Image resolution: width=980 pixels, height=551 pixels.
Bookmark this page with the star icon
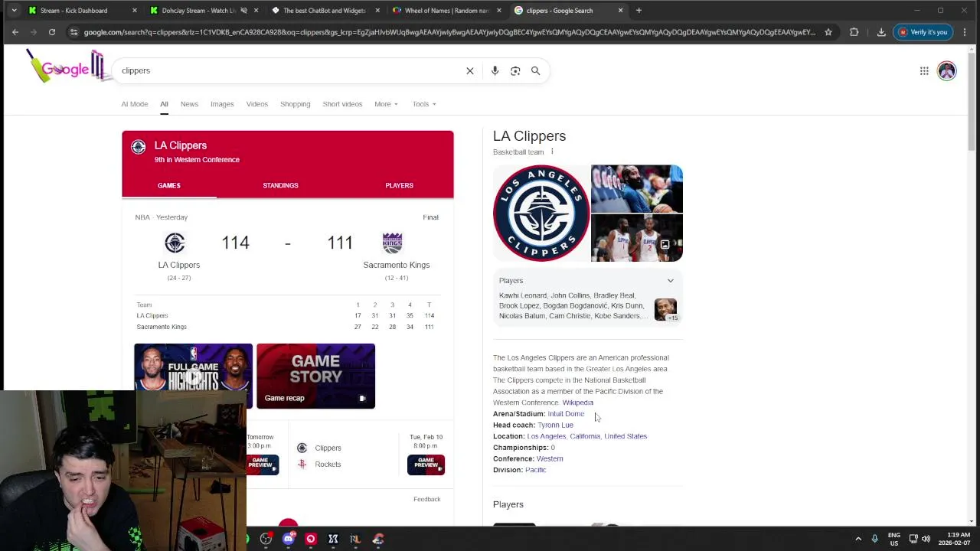[x=828, y=32]
